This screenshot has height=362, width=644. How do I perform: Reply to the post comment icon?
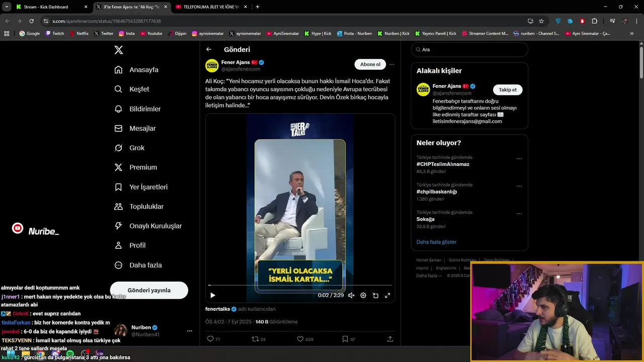210,339
